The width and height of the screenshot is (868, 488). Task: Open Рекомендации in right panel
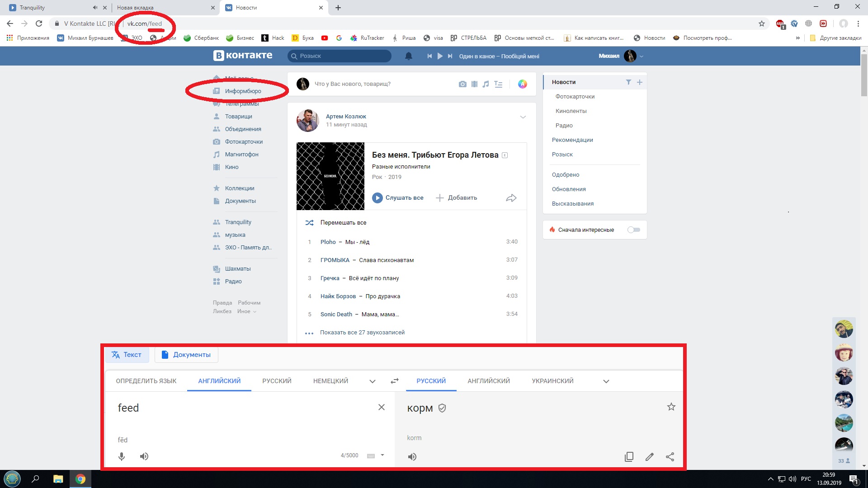point(572,140)
